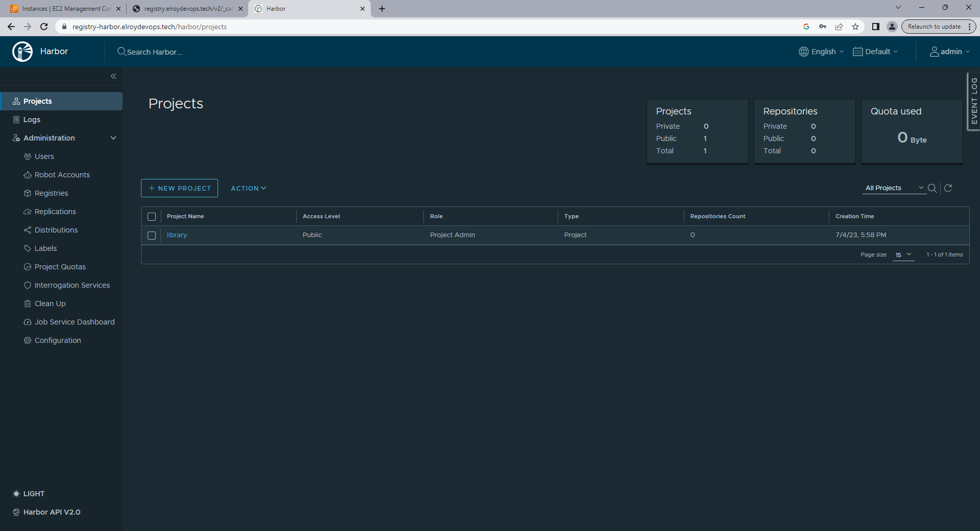Click the Interrogation Services shield icon
This screenshot has height=531, width=980.
pyautogui.click(x=28, y=285)
